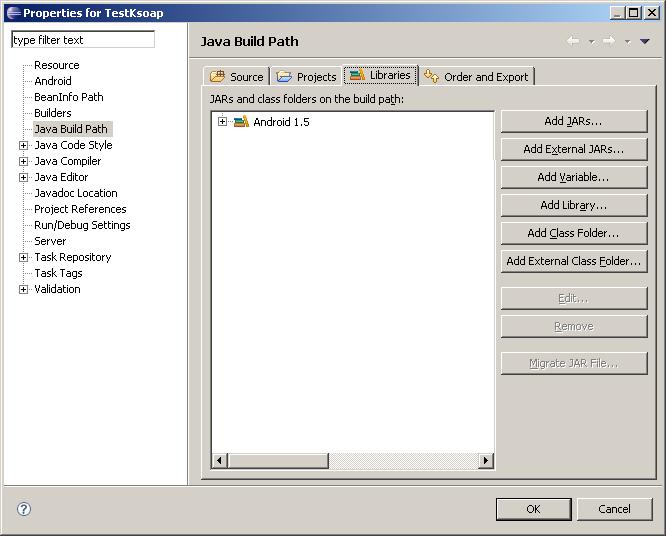The width and height of the screenshot is (666, 536).
Task: Switch to the Order and Export tab
Action: click(x=477, y=76)
